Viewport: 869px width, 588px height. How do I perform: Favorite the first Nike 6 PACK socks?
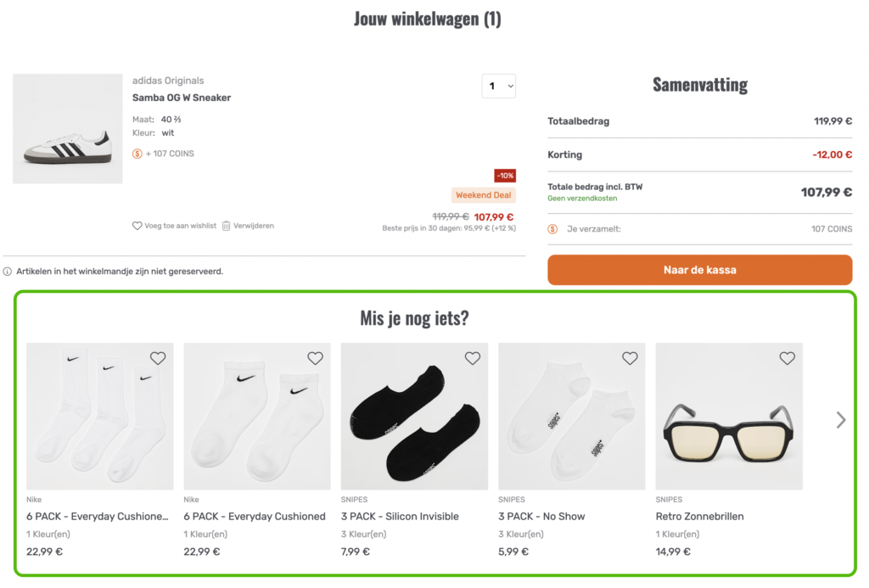pyautogui.click(x=158, y=358)
